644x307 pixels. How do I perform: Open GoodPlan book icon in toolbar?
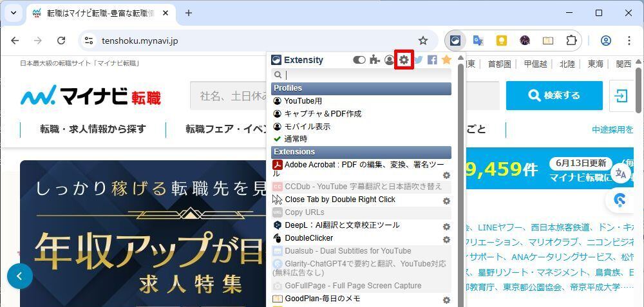tap(548, 40)
